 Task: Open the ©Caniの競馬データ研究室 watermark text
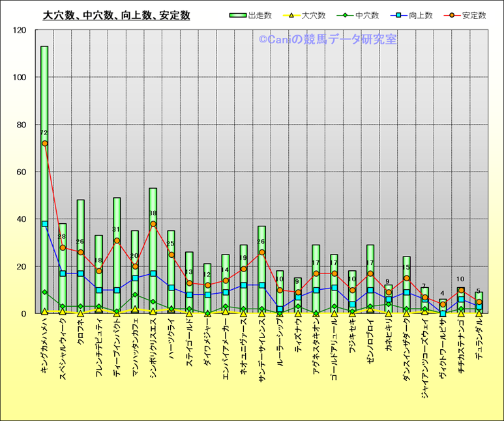(x=327, y=40)
